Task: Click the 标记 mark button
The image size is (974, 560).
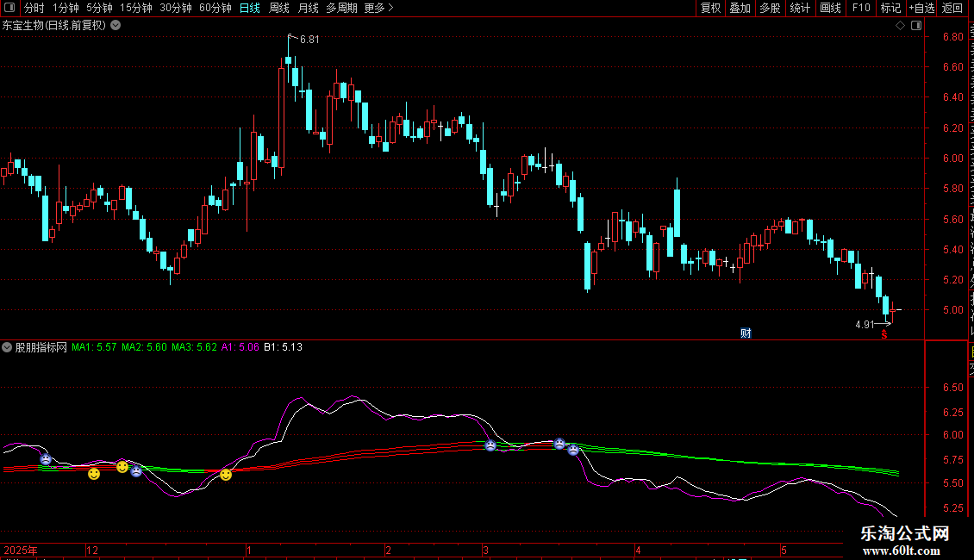Action: point(890,8)
